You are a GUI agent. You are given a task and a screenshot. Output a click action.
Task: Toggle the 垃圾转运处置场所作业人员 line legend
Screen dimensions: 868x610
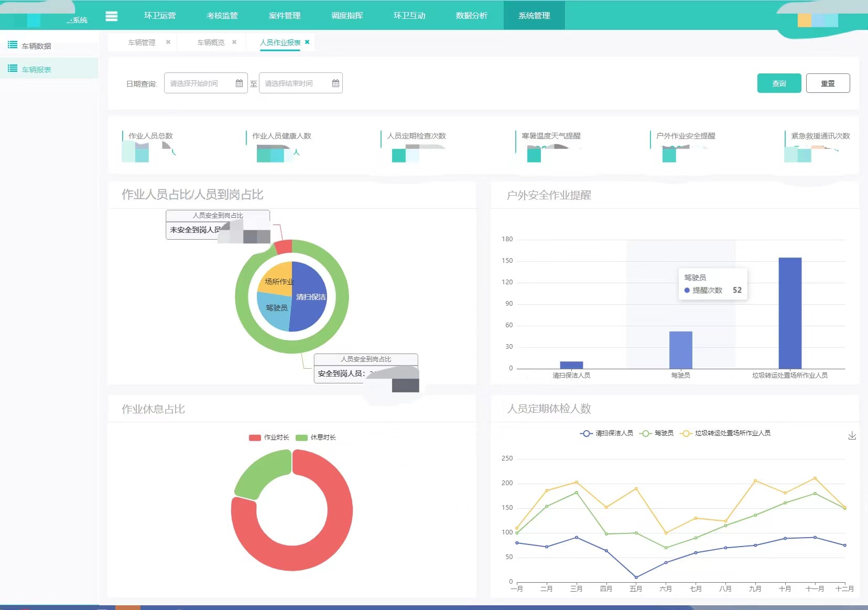(725, 433)
